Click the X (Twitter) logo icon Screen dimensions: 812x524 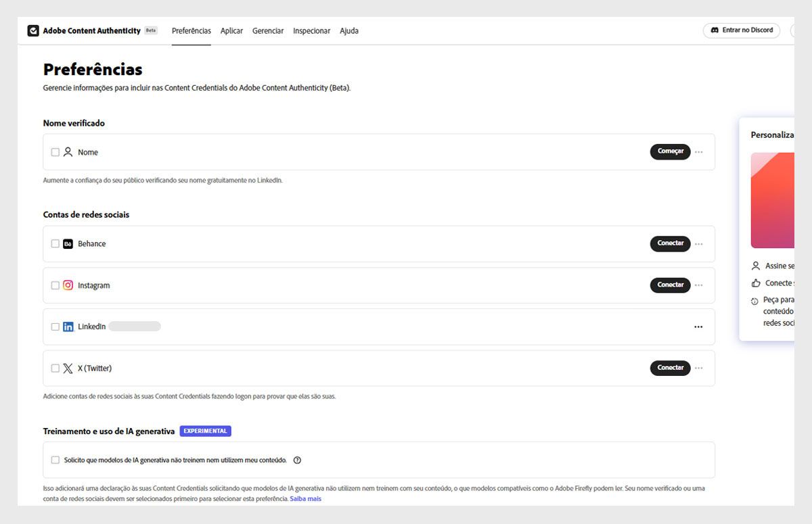point(68,368)
